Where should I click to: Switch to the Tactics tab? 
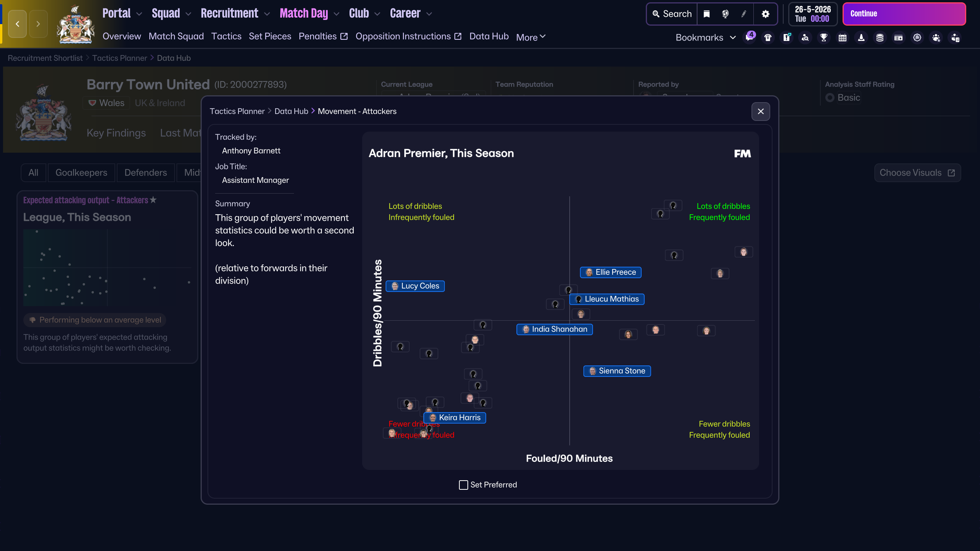point(226,36)
